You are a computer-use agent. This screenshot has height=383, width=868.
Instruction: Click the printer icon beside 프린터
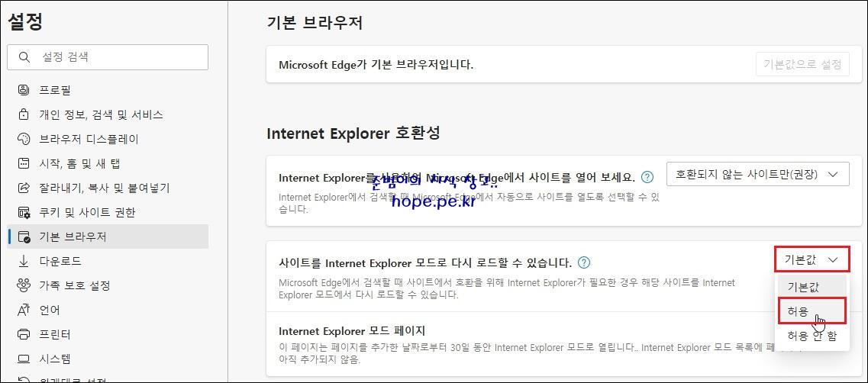tap(24, 334)
